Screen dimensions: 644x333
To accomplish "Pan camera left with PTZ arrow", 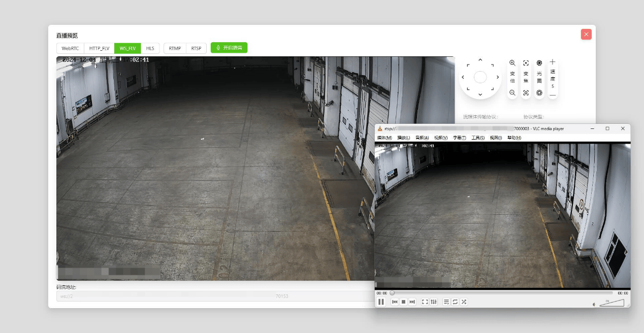I will (x=463, y=77).
